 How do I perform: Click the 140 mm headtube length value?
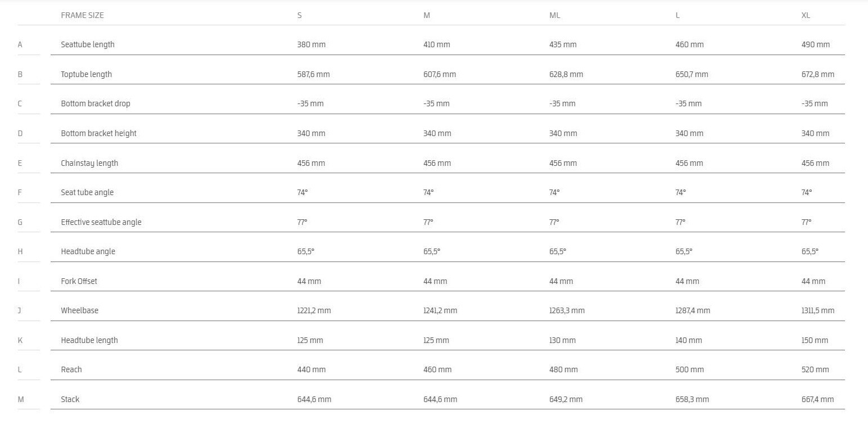tap(689, 340)
